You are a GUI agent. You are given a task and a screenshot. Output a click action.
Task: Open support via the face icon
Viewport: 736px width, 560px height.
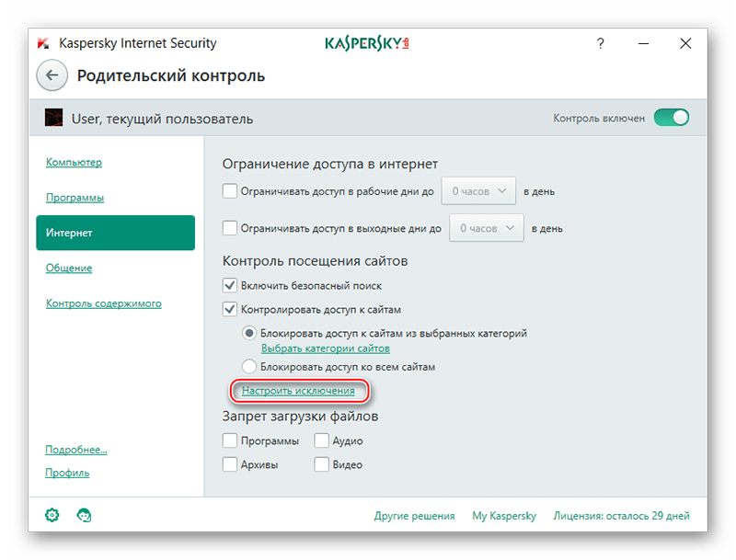coord(84,515)
